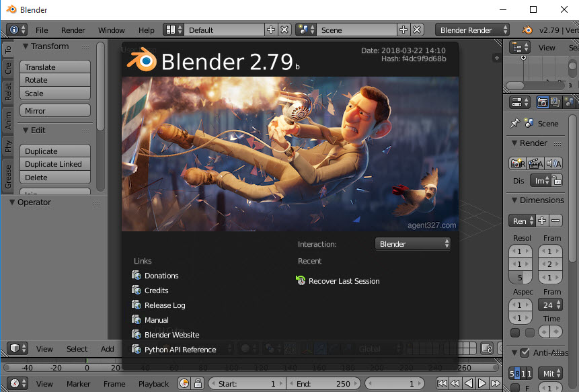The width and height of the screenshot is (579, 392).
Task: Open the Interaction preset dropdown
Action: click(412, 243)
